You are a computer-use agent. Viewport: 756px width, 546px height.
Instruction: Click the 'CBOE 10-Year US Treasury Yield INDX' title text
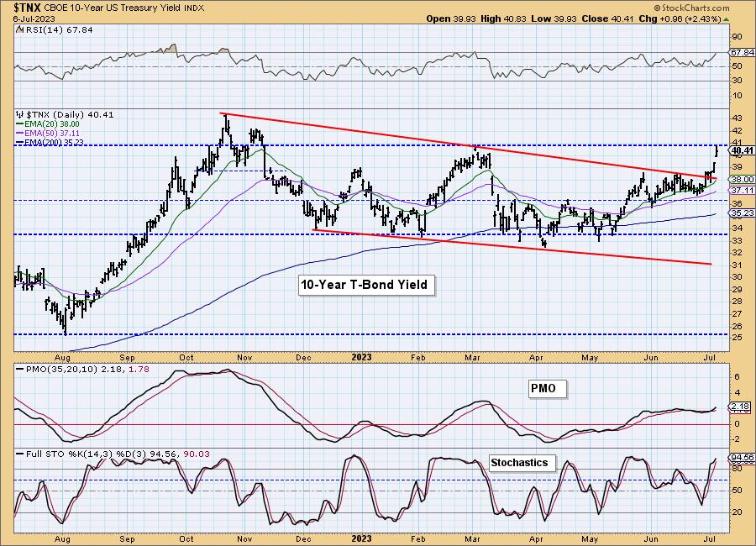[x=124, y=8]
